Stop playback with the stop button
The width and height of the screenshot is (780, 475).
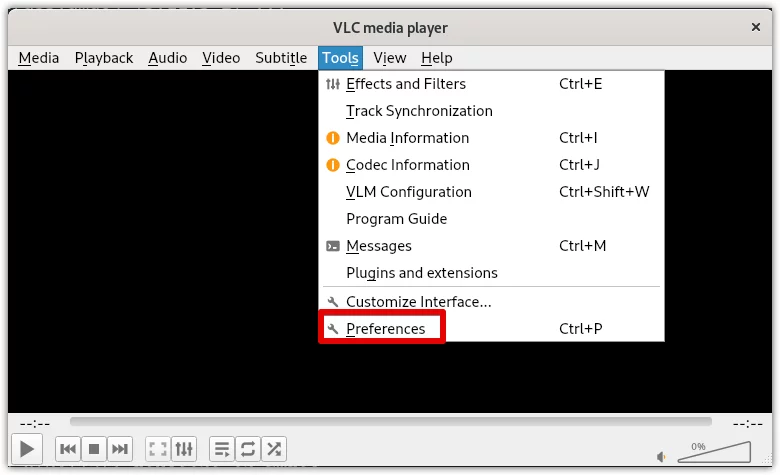click(x=94, y=449)
